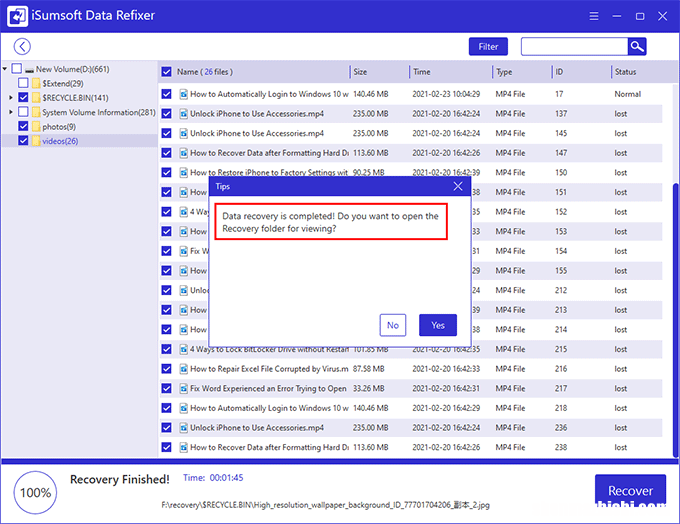
Task: Click the photos(9) folder icon
Action: click(36, 127)
